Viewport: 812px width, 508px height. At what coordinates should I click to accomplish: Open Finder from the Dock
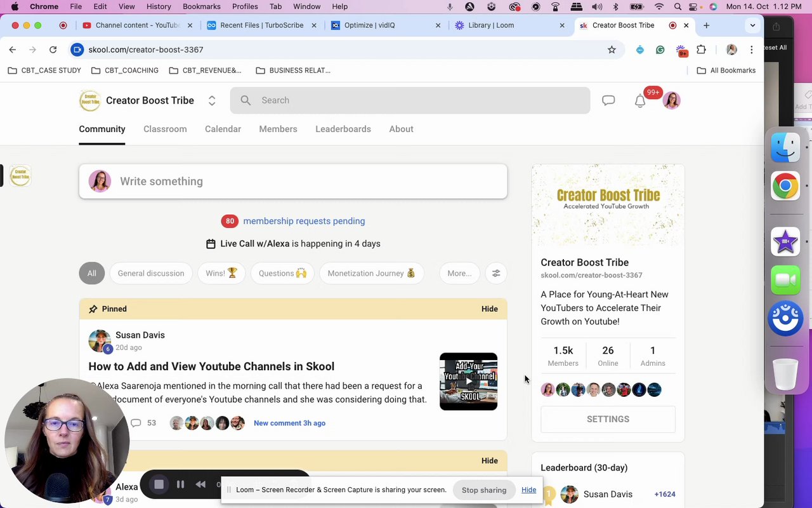pyautogui.click(x=785, y=147)
